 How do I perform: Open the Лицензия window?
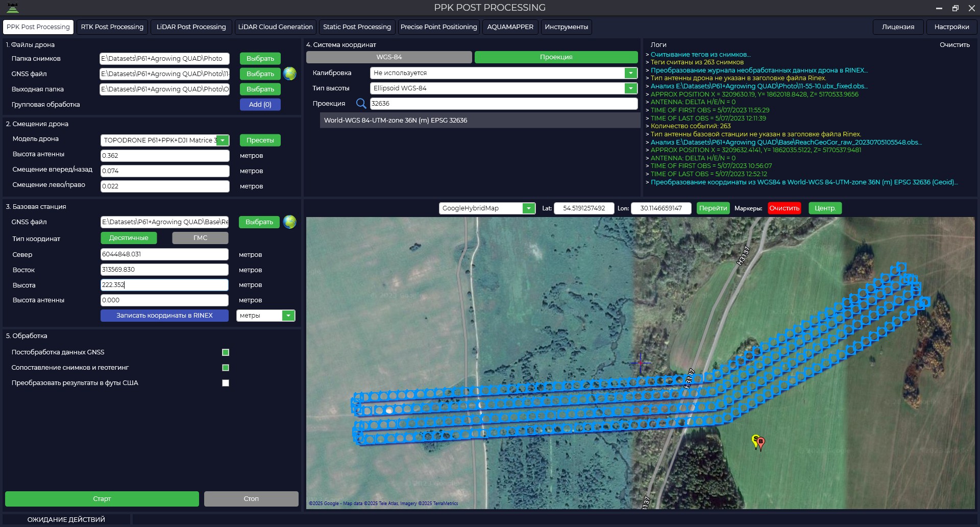pyautogui.click(x=898, y=27)
